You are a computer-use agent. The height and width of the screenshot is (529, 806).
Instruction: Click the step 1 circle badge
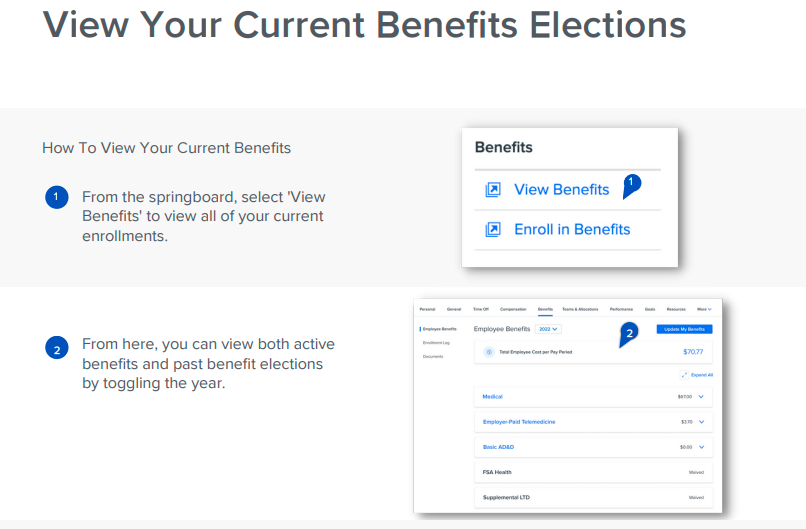(x=57, y=197)
